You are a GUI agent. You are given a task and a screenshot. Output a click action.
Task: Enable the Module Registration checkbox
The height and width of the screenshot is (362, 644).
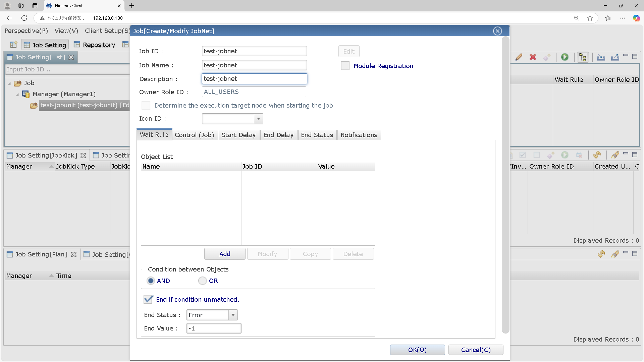tap(345, 66)
